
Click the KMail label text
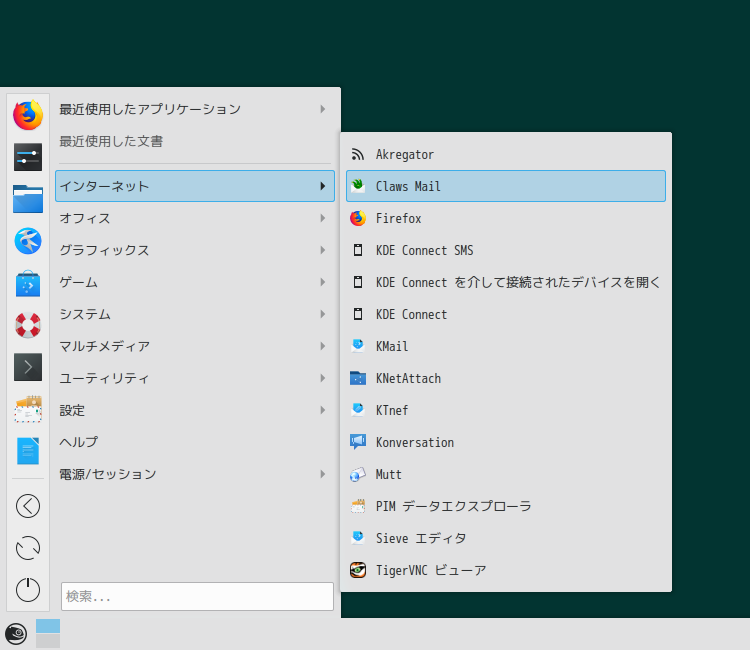[392, 346]
